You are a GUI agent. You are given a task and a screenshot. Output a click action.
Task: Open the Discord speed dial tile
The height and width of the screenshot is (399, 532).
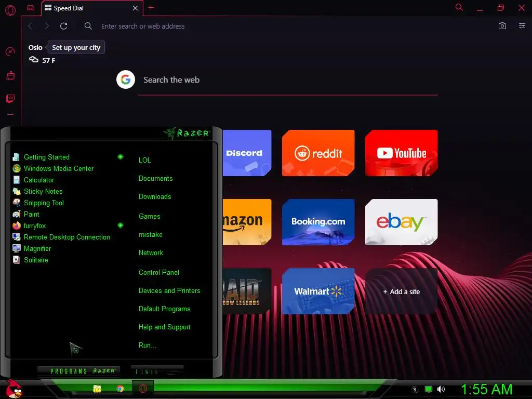tap(247, 153)
